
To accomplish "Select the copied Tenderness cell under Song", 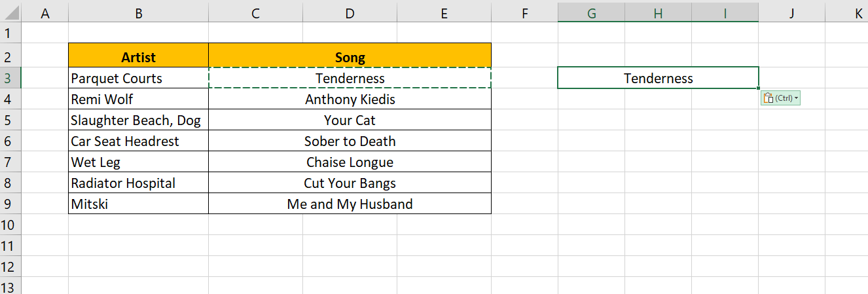I will pyautogui.click(x=350, y=79).
